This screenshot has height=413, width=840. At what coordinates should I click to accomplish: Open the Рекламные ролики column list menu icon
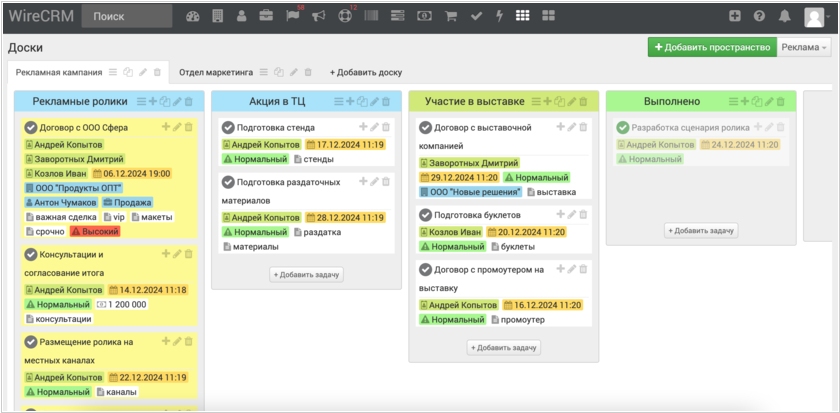pyautogui.click(x=141, y=101)
